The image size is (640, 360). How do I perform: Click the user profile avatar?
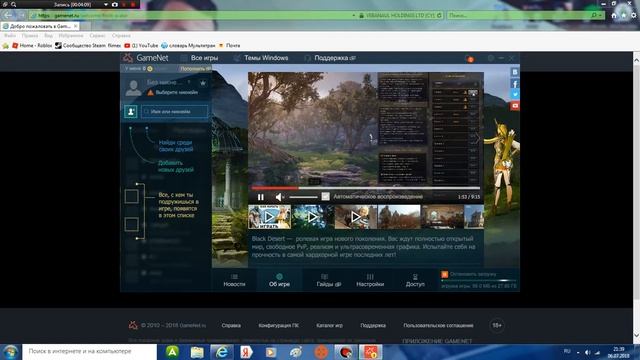133,88
